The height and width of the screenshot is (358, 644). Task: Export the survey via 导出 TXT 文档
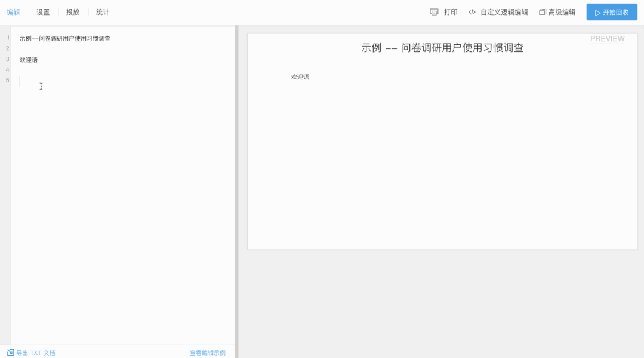click(36, 353)
